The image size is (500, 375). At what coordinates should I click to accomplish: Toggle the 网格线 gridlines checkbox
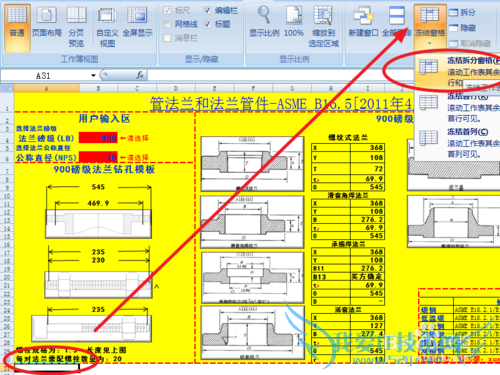167,24
